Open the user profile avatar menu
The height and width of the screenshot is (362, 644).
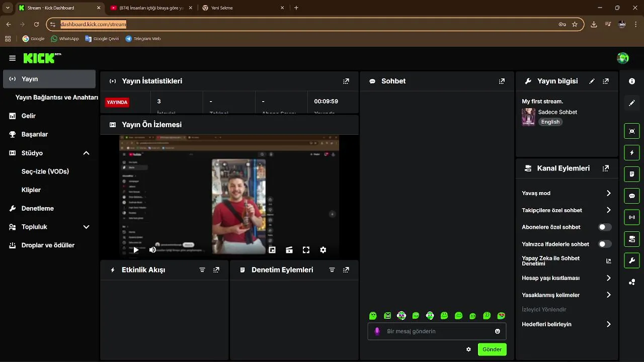click(623, 58)
